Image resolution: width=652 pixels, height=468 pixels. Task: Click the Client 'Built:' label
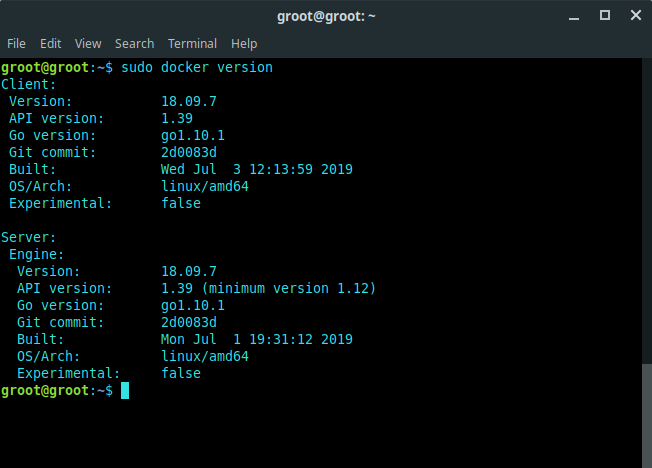pos(32,169)
